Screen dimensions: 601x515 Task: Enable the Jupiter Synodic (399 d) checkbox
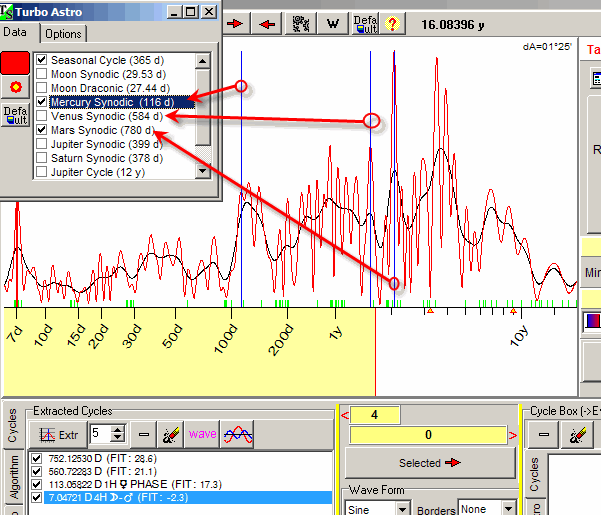[x=41, y=144]
